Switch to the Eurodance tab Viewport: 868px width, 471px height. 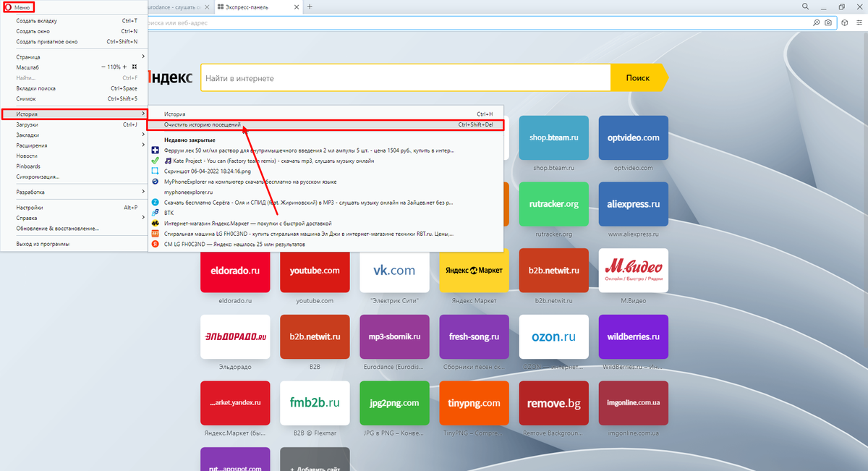click(x=179, y=7)
